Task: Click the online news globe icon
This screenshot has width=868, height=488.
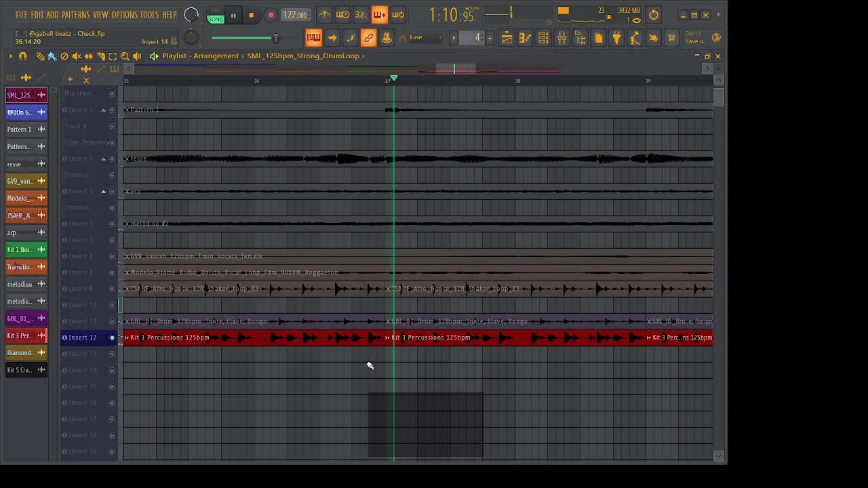Action: click(x=716, y=38)
